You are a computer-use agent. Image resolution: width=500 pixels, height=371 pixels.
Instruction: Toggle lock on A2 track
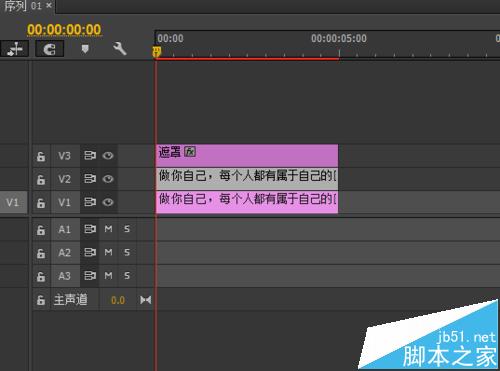41,253
